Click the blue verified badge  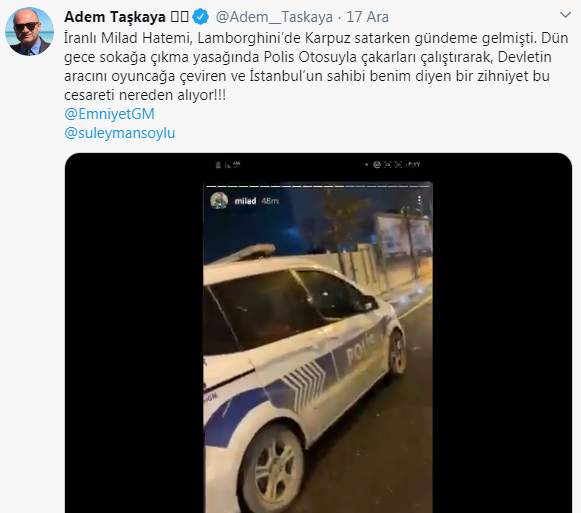[201, 17]
